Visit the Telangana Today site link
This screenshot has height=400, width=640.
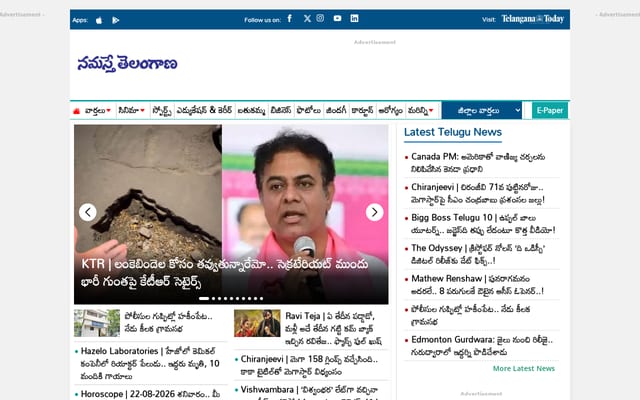(533, 19)
